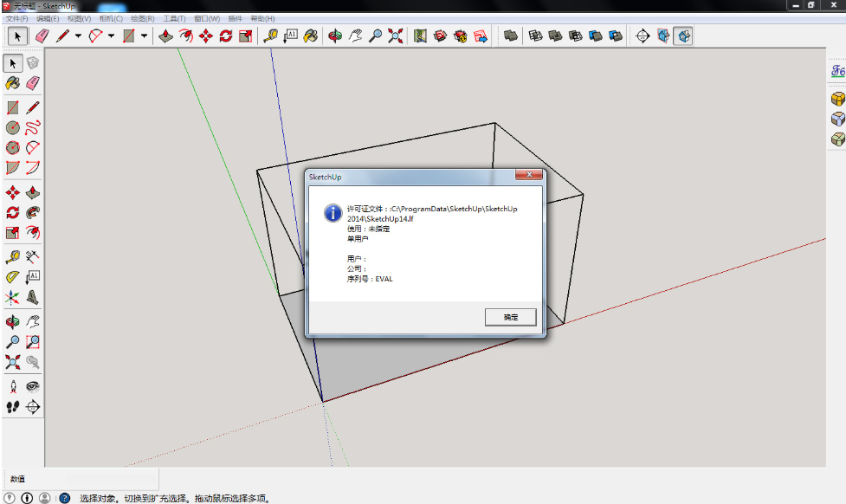Click Zoom Extents in top toolbar
Screen dimensions: 846x504
tap(396, 36)
